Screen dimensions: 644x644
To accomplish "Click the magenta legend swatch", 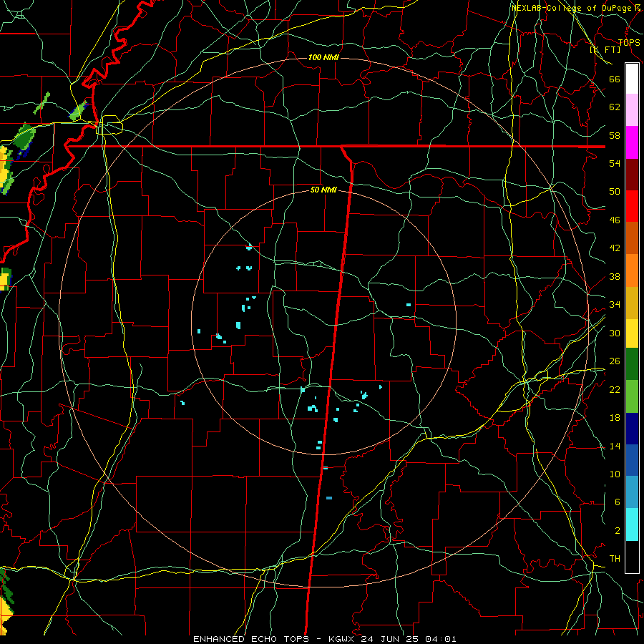I will point(632,142).
